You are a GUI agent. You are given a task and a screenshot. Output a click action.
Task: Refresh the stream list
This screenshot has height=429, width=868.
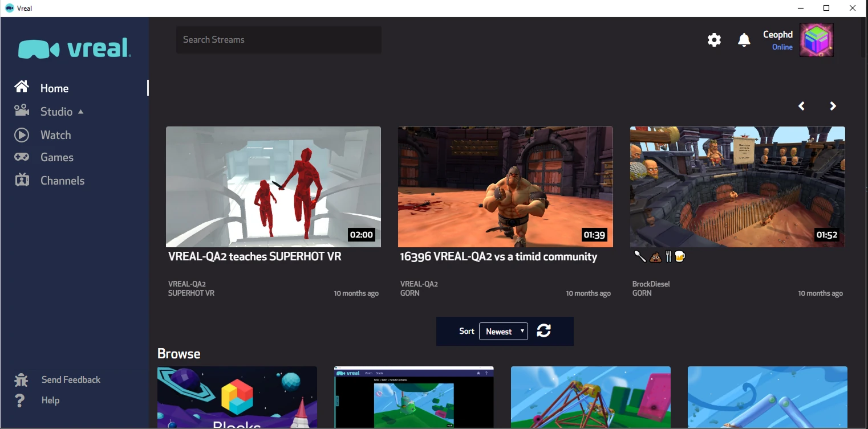[x=544, y=331]
